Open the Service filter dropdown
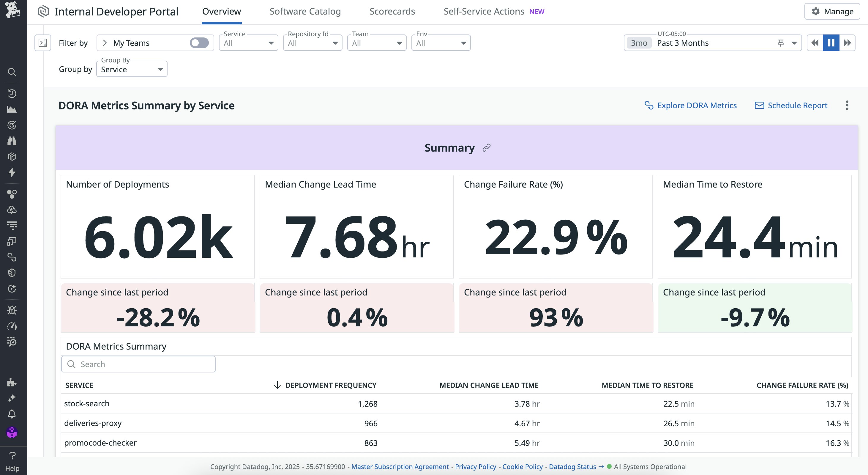The width and height of the screenshot is (868, 475). (248, 43)
